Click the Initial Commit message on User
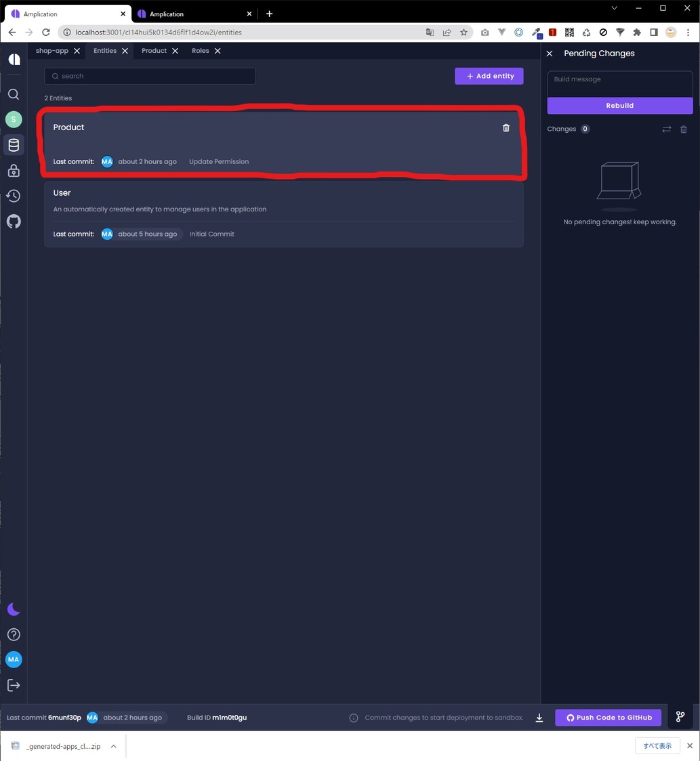This screenshot has width=700, height=761. tap(211, 234)
